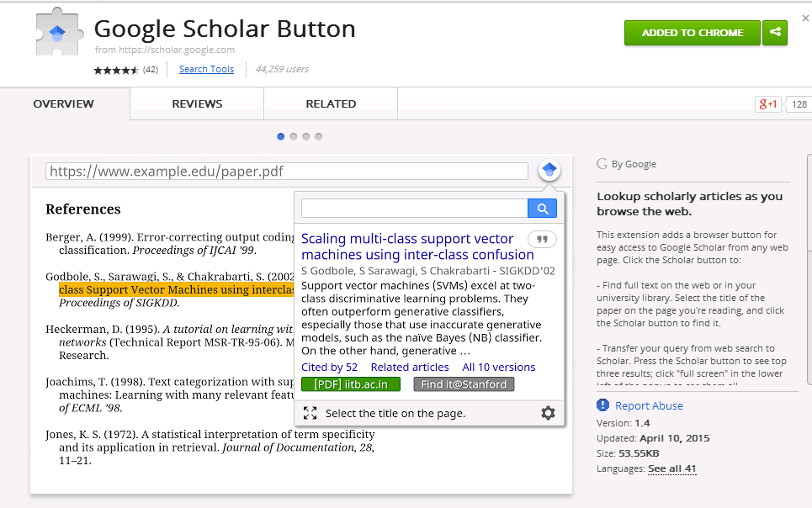Click the blue search magnifier button

click(x=543, y=209)
